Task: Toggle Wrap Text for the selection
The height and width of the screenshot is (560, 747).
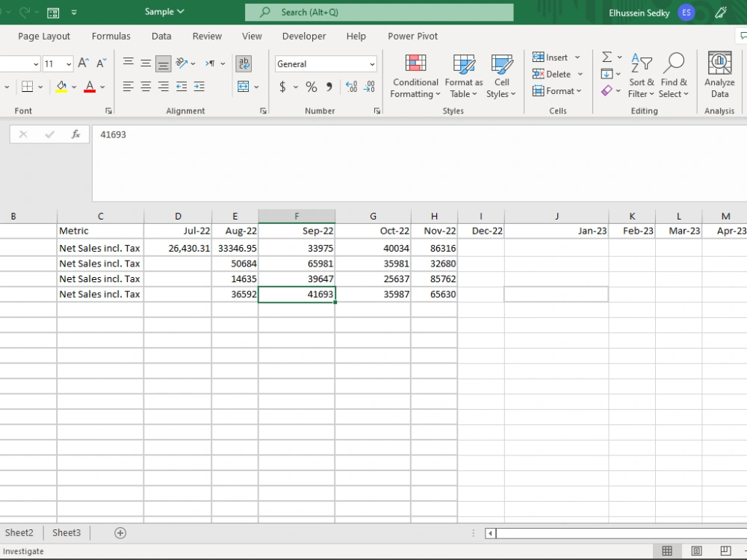Action: [244, 63]
